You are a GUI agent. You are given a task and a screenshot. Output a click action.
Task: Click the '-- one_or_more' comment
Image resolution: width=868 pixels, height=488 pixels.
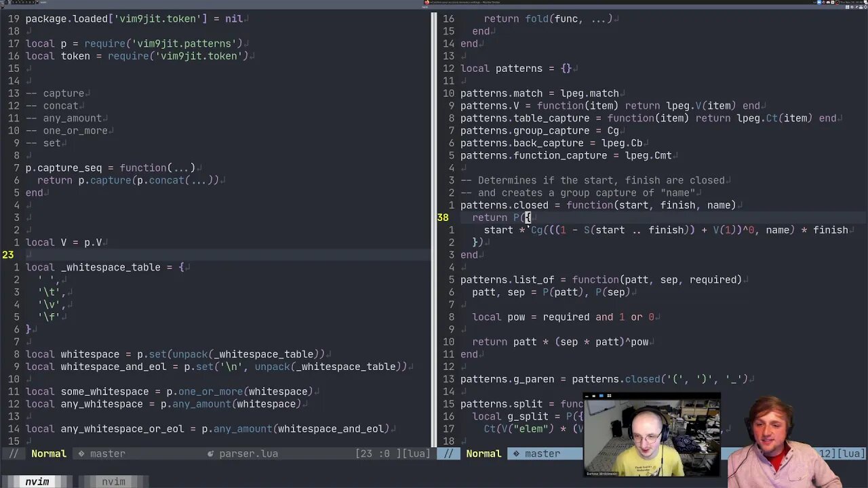(66, 131)
